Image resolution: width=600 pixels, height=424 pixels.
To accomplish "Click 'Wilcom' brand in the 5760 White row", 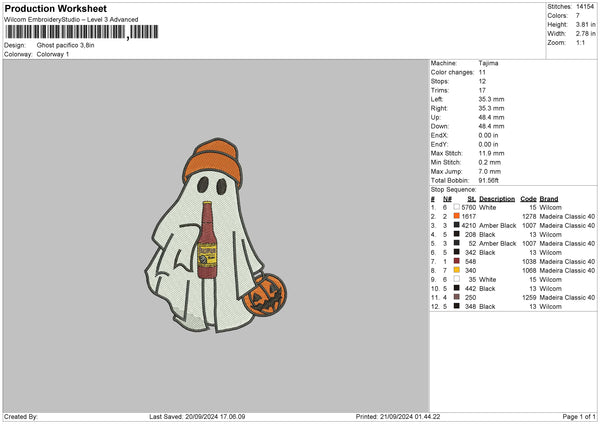I will pyautogui.click(x=550, y=207).
